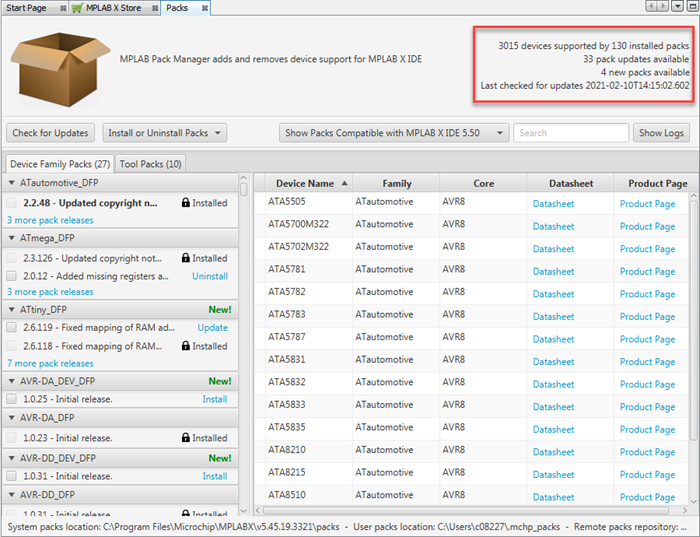Check the ATmega_DFP 2.0.12 checkbox
The width and height of the screenshot is (700, 537).
tap(12, 276)
